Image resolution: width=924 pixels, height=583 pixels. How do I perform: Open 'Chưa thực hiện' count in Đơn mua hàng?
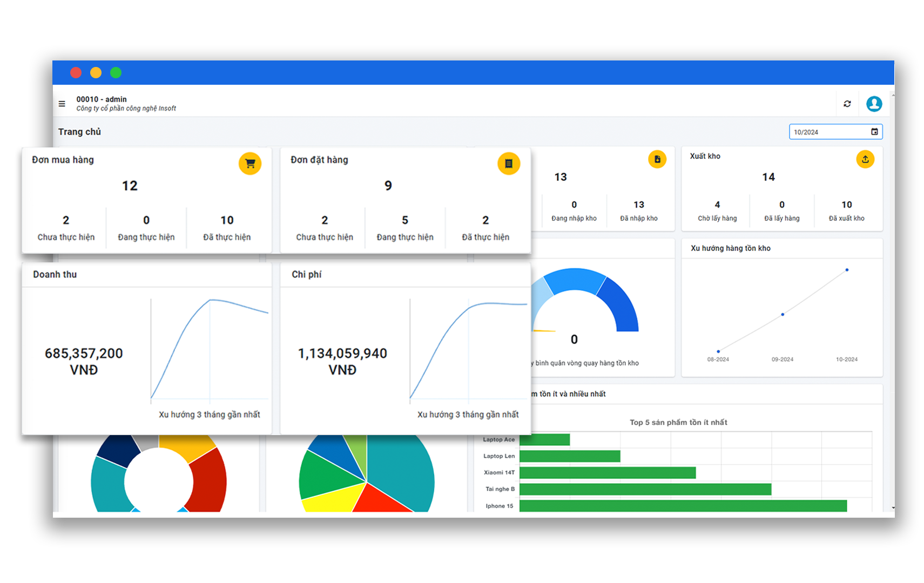(66, 220)
